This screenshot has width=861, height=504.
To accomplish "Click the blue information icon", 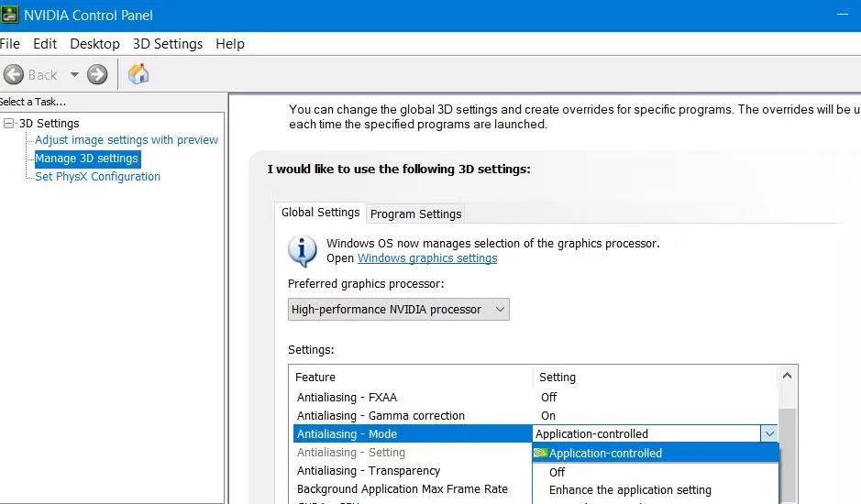I will click(302, 251).
